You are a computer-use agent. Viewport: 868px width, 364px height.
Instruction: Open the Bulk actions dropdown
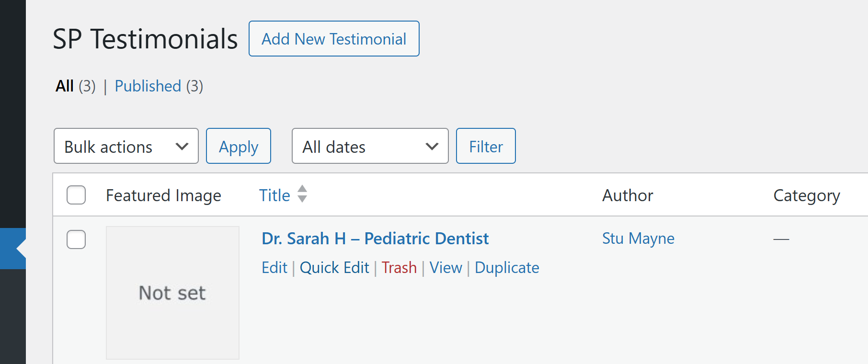(126, 146)
